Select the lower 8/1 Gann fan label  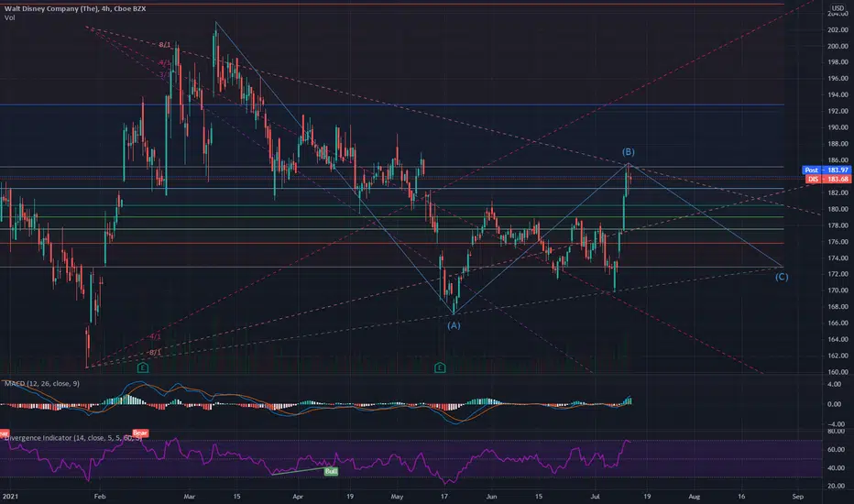[155, 353]
